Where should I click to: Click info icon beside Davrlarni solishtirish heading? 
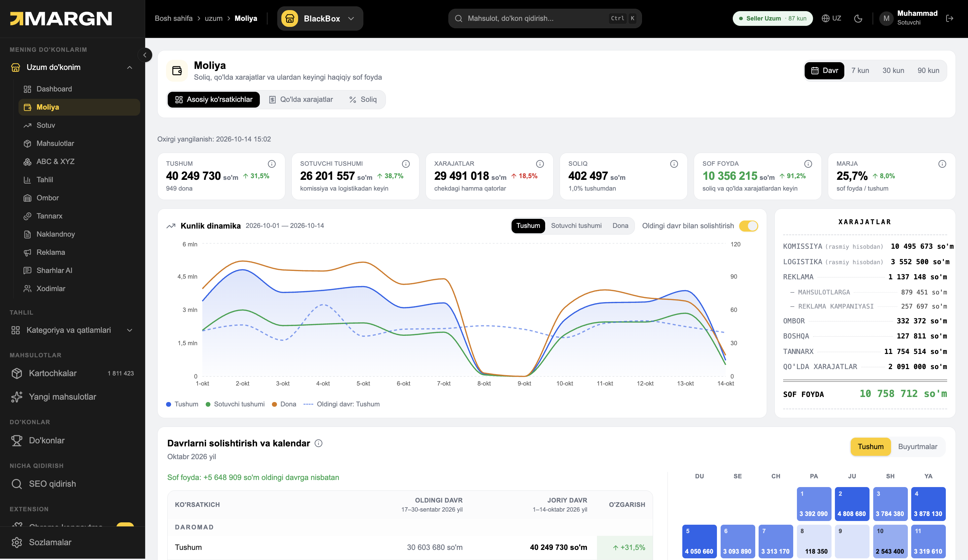tap(318, 443)
